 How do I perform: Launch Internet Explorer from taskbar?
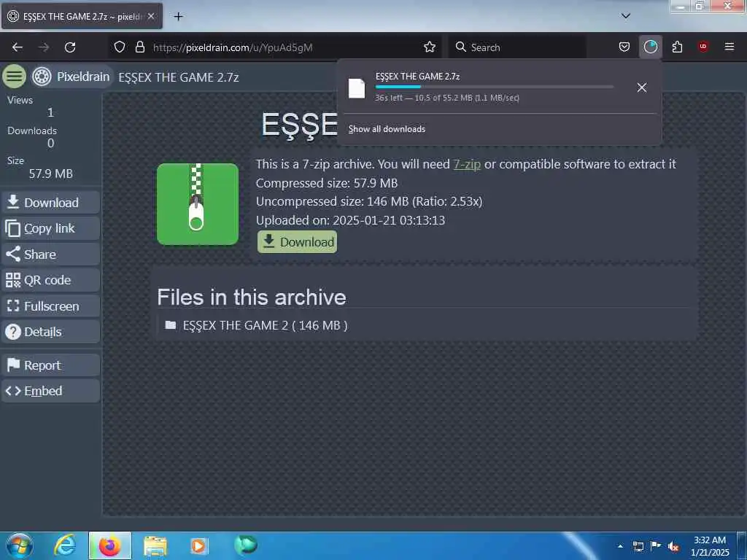(x=64, y=545)
